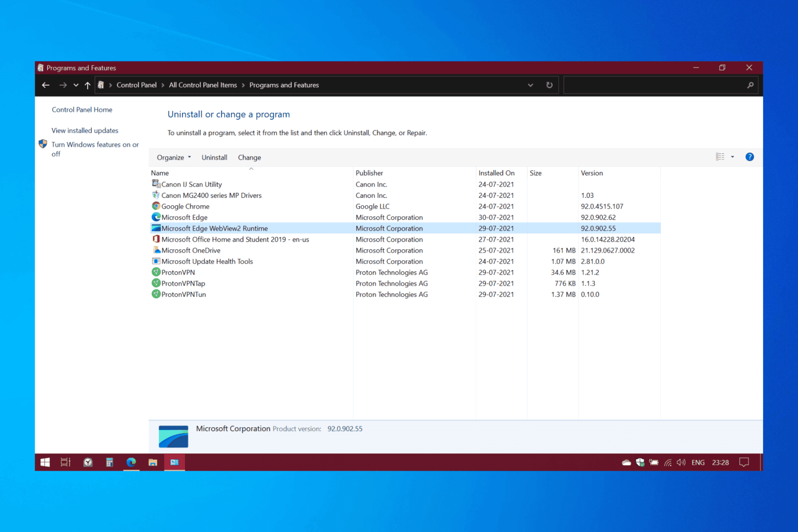Click the search magnifier icon
This screenshot has width=798, height=532.
click(750, 85)
